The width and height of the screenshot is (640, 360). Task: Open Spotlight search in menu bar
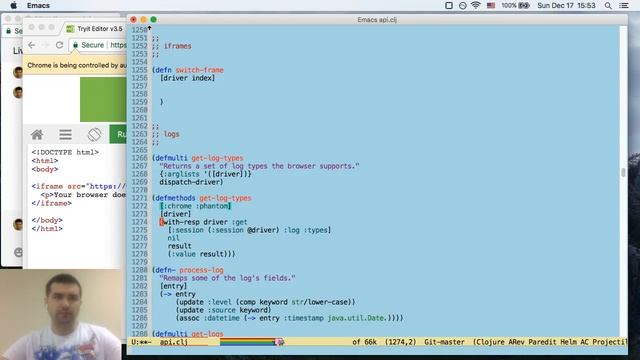(608, 5)
